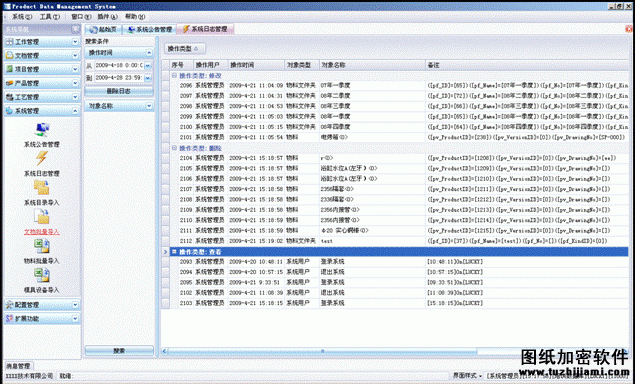Click the 产品管理 panel icon

pyautogui.click(x=9, y=83)
